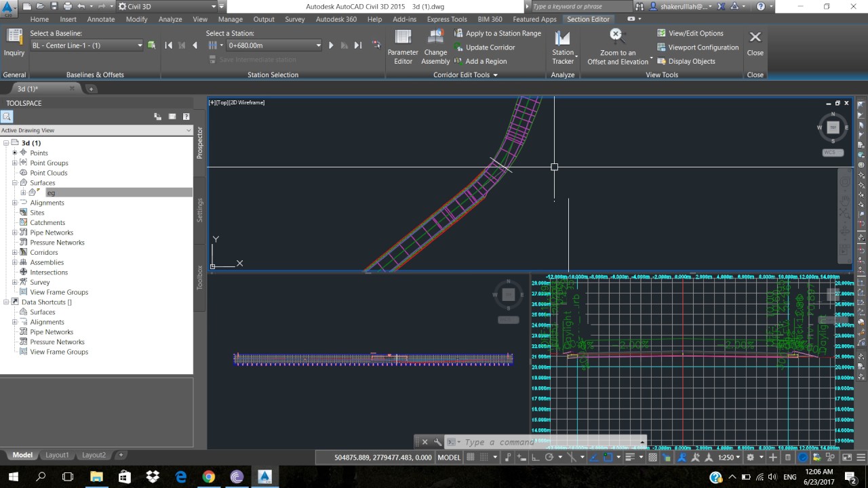Click Update Corridor
This screenshot has width=868, height=488.
tap(484, 47)
